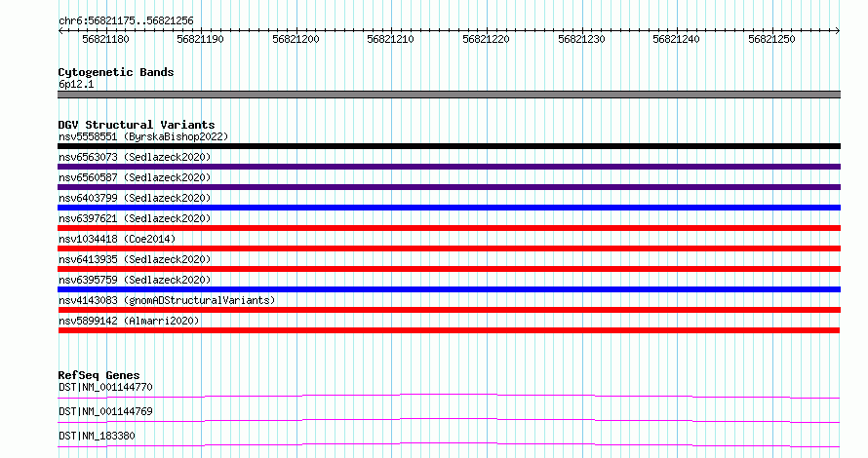Click the red bar of nsv1034418
This screenshot has height=458, width=868.
449,248
